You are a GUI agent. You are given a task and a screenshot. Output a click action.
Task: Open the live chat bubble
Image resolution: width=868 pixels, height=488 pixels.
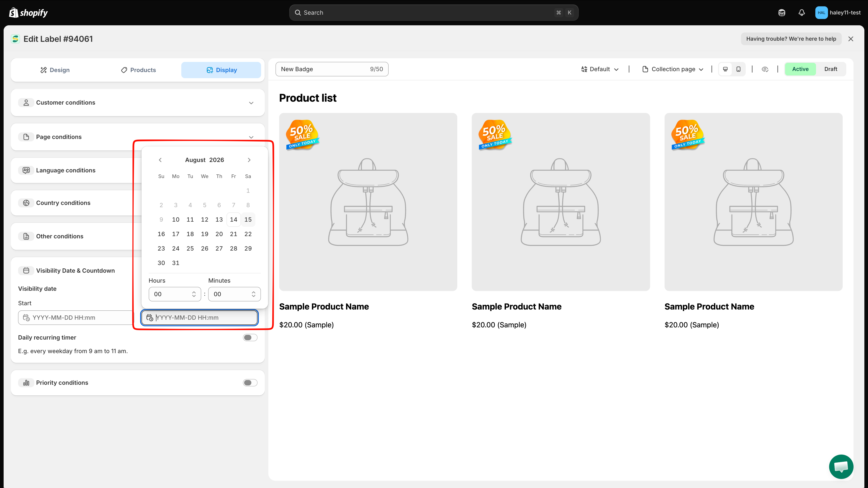[x=841, y=467]
